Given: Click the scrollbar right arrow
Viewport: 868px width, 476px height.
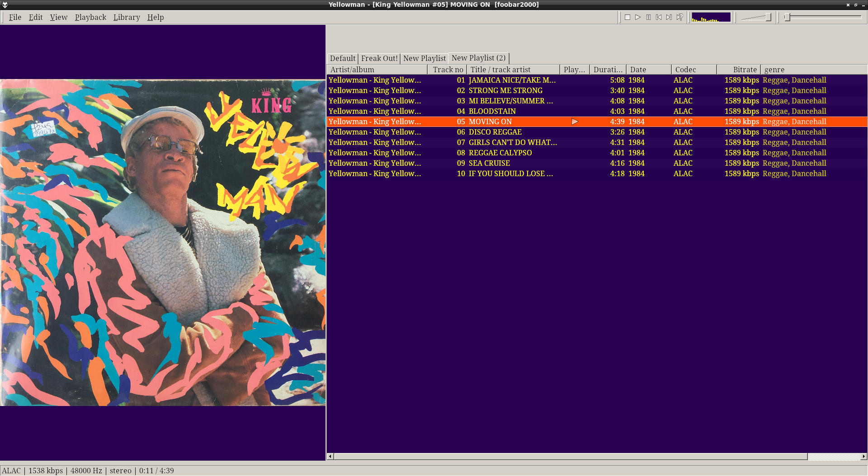Looking at the screenshot, I should coord(863,457).
